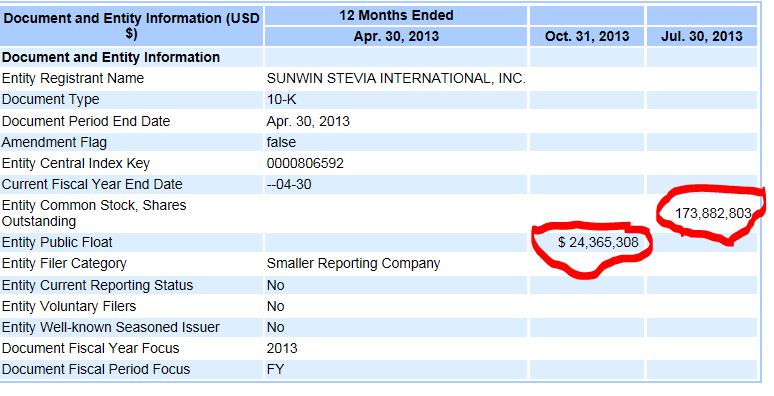Image resolution: width=774 pixels, height=396 pixels.
Task: Select the 0000806592 index key value
Action: 305,163
